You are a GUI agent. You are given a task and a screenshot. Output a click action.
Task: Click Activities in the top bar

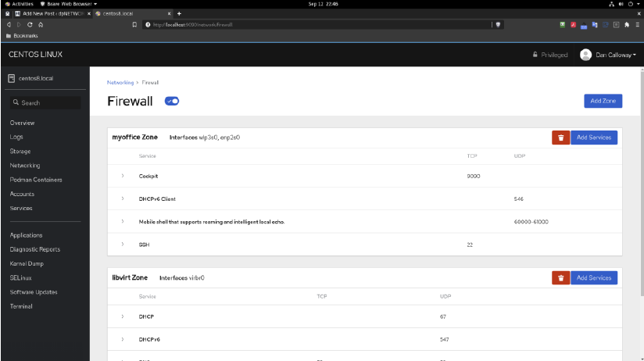[20, 4]
